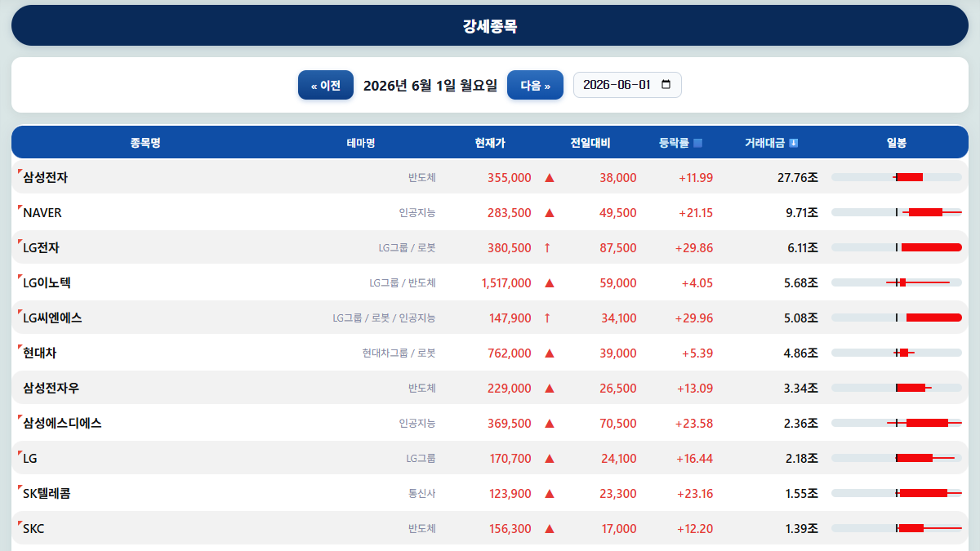Click the red corner marker on 삼성전자 row
Viewport: 980px width, 551px height.
pyautogui.click(x=20, y=172)
